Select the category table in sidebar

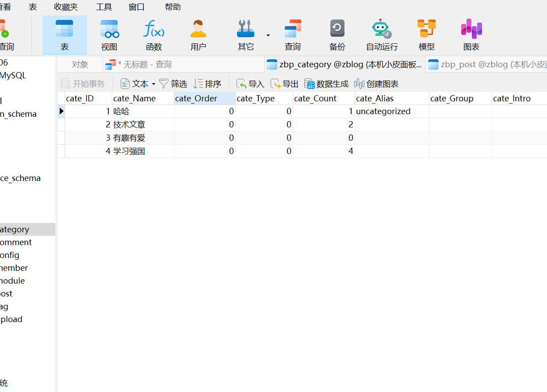click(x=27, y=229)
